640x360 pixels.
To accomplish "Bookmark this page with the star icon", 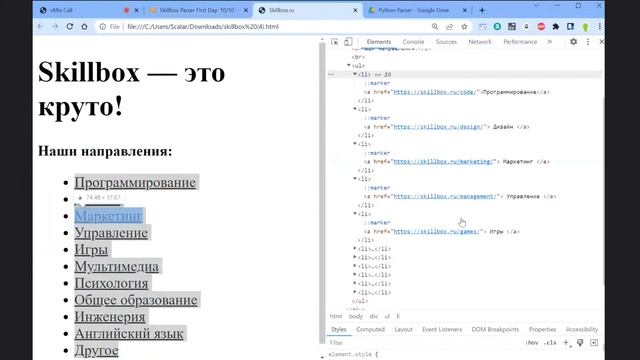I will coord(464,27).
